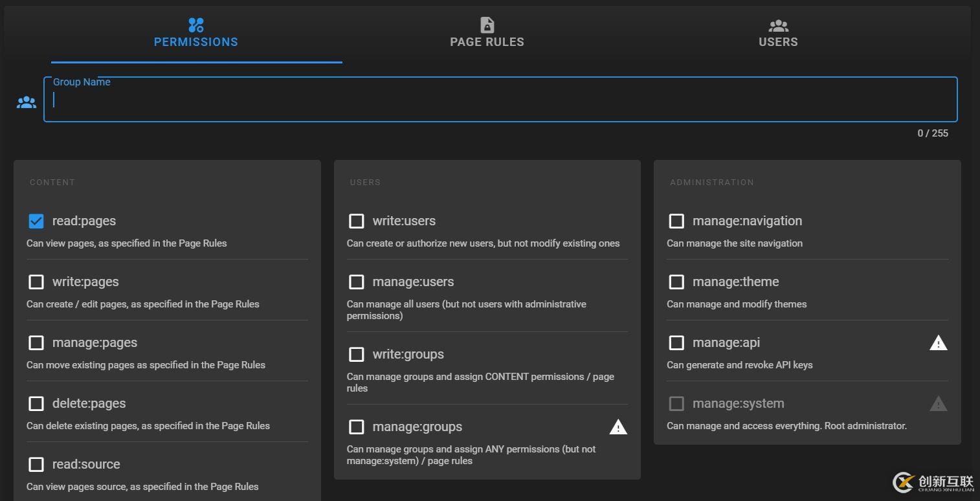Click the manage:groups warning triangle
The height and width of the screenshot is (501, 980).
coord(618,427)
